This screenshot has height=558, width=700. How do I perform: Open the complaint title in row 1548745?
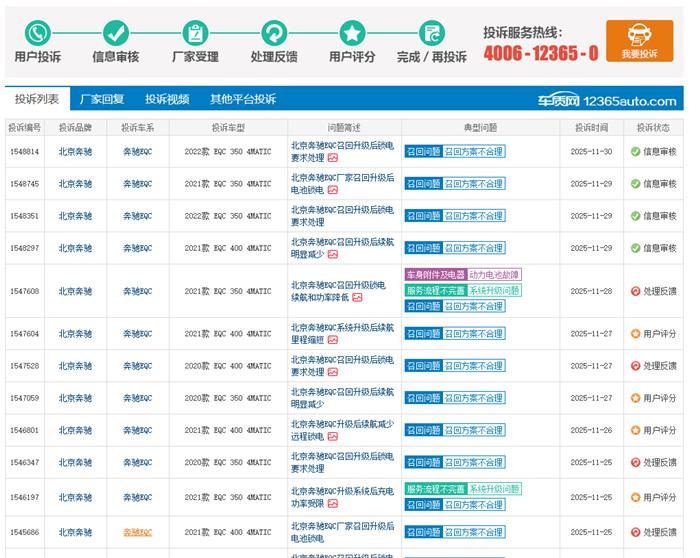coord(341,183)
